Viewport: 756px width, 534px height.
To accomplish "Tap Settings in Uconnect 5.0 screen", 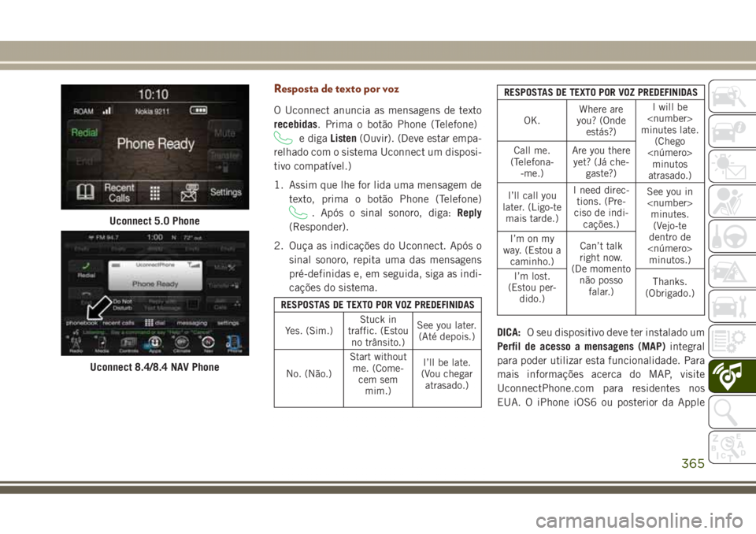I will pyautogui.click(x=226, y=192).
